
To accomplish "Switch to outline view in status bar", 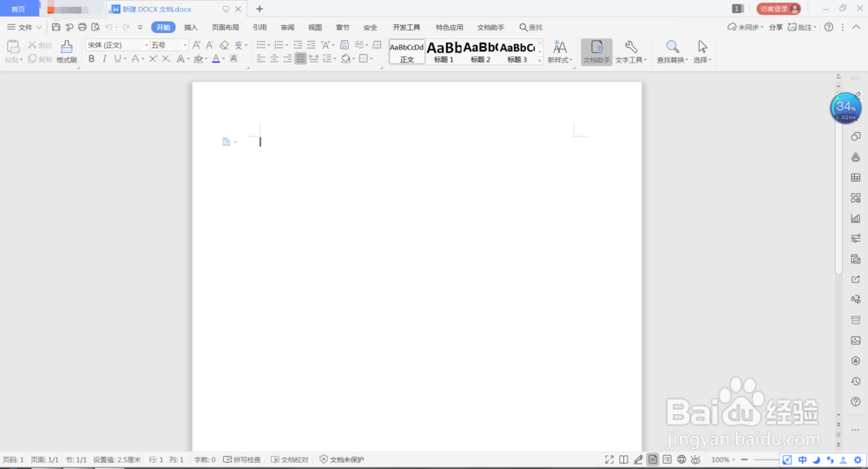I will point(667,459).
